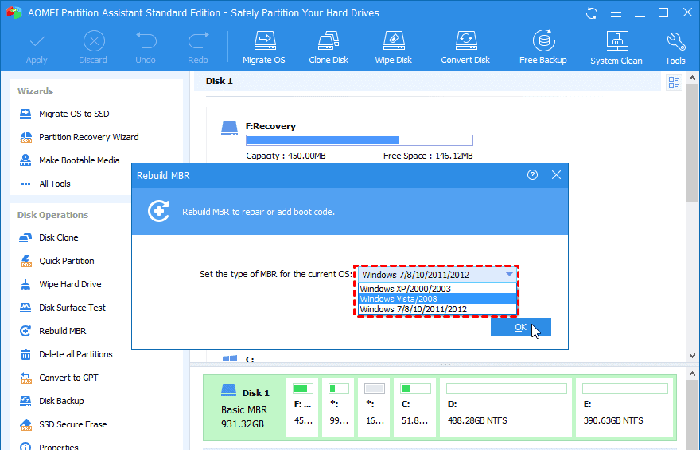Select the Disk 1 Basic MBR block
The height and width of the screenshot is (450, 700).
245,408
